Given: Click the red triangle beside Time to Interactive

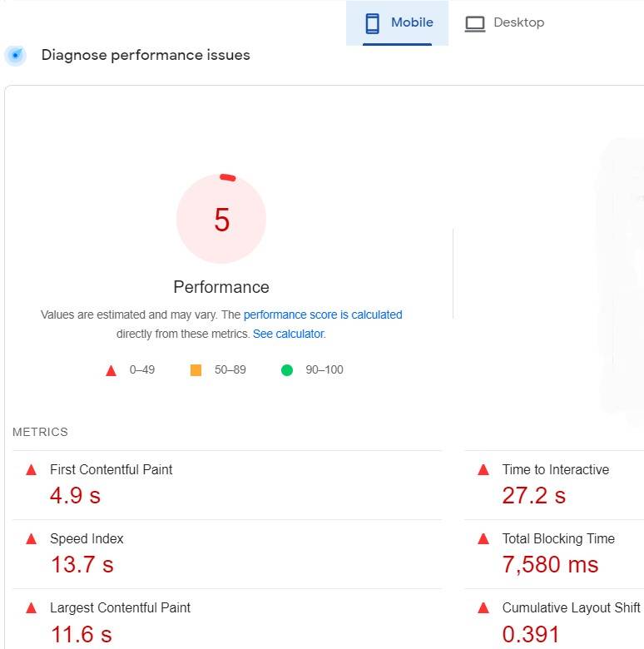Looking at the screenshot, I should coord(483,470).
